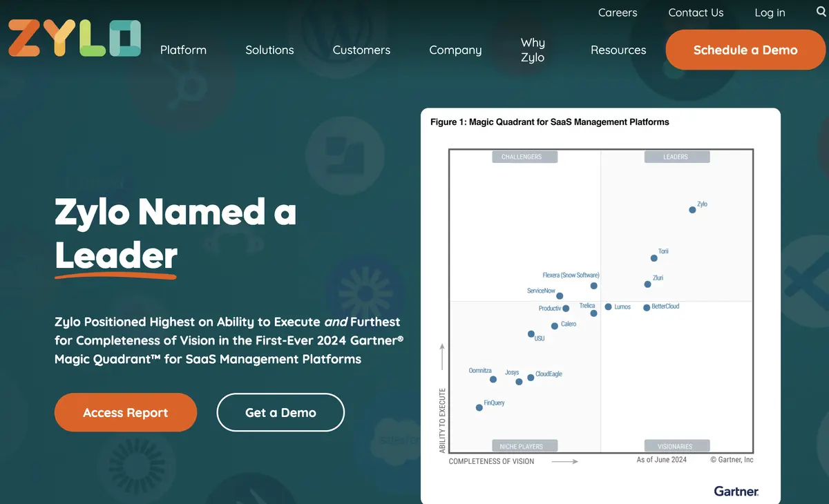Viewport: 829px width, 504px height.
Task: Open the Resources dropdown menu
Action: [x=618, y=50]
